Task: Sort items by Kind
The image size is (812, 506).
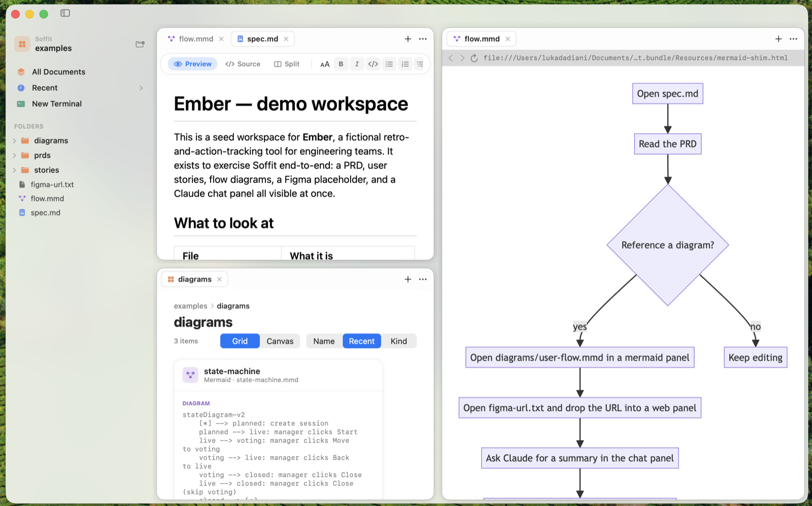Action: tap(399, 341)
